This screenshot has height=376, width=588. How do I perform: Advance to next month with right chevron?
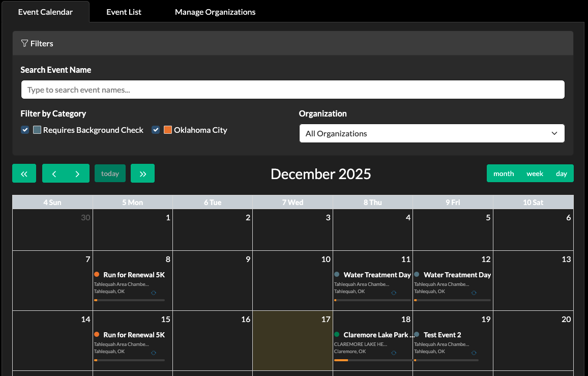pos(77,173)
